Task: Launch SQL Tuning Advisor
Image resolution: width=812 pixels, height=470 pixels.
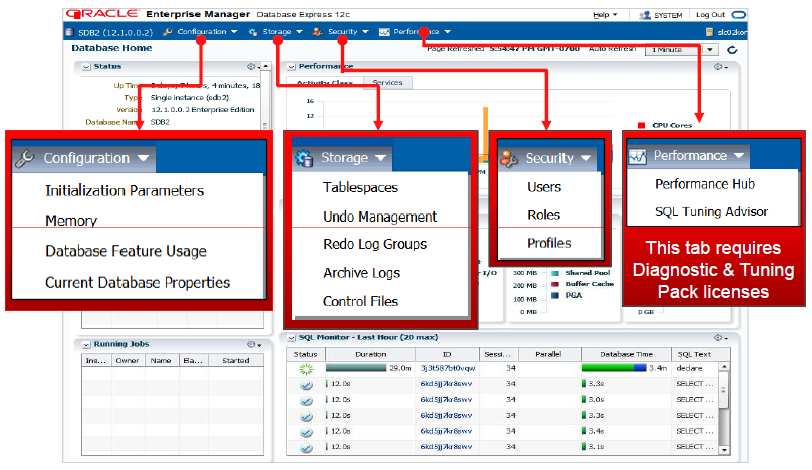Action: pos(712,212)
